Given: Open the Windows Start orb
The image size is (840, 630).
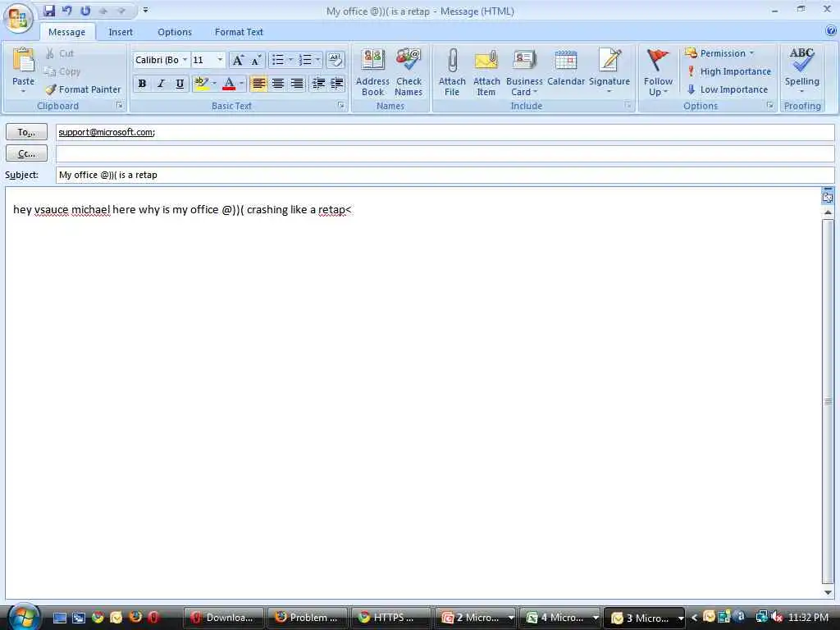Looking at the screenshot, I should (x=22, y=617).
